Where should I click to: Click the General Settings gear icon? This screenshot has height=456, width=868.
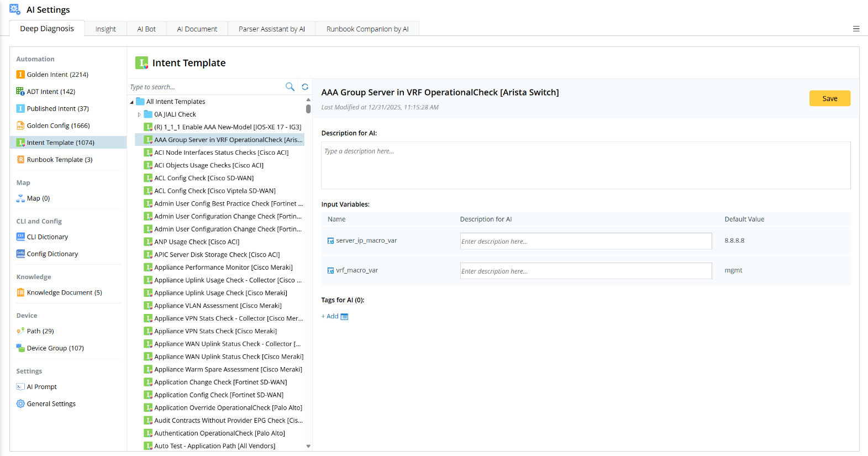pos(20,404)
